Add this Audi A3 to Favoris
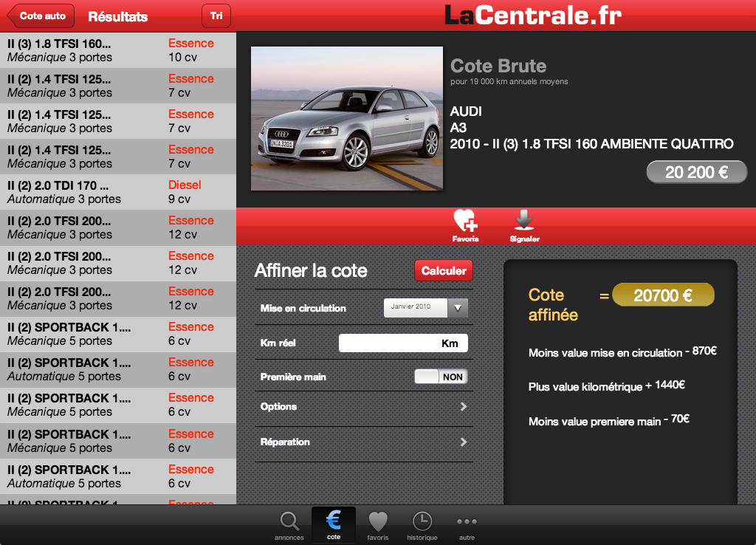 point(465,225)
